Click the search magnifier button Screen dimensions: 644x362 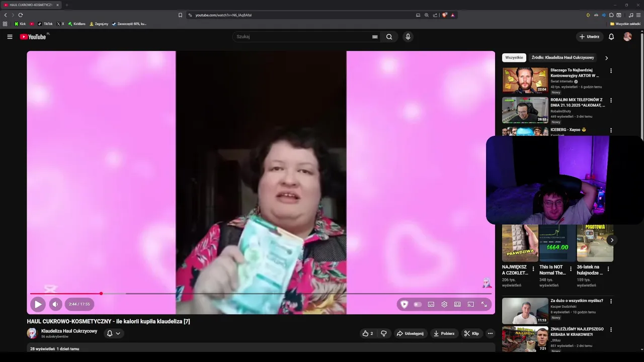(389, 37)
